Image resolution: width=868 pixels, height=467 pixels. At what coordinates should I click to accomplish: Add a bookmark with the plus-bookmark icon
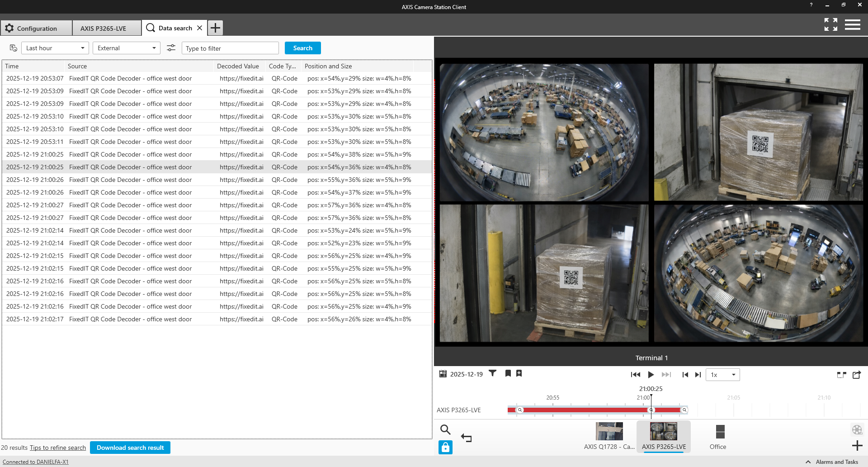[x=519, y=373]
